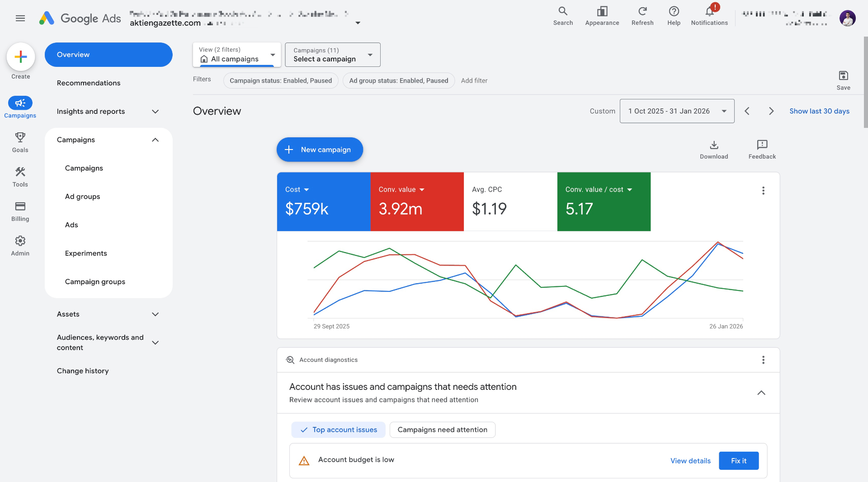Viewport: 868px width, 482px height.
Task: Collapse the account issues panel
Action: click(x=761, y=393)
